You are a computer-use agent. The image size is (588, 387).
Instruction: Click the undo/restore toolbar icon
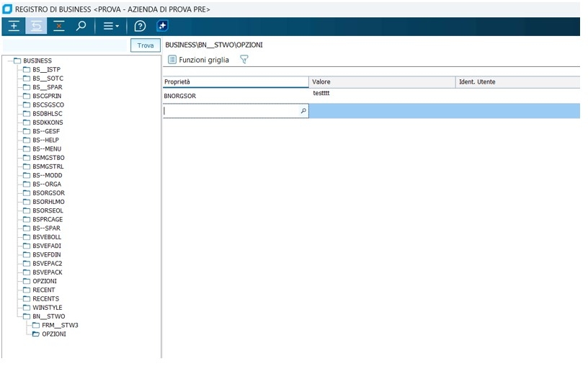(x=36, y=26)
